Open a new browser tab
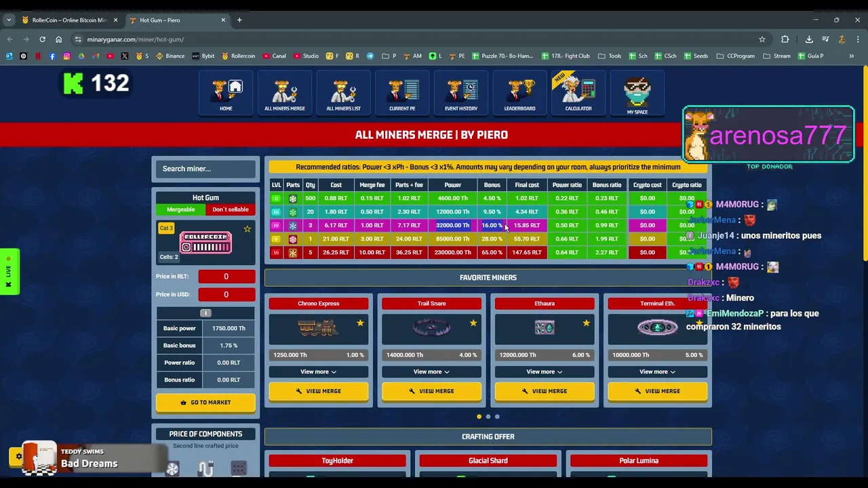 click(x=239, y=20)
